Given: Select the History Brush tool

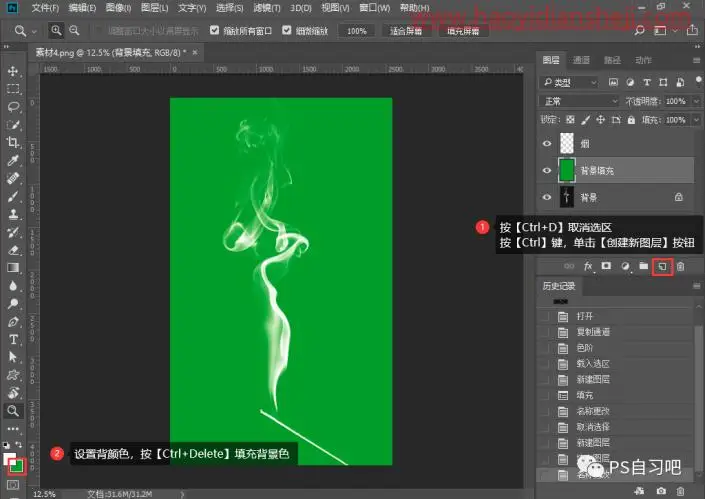Looking at the screenshot, I should [13, 232].
